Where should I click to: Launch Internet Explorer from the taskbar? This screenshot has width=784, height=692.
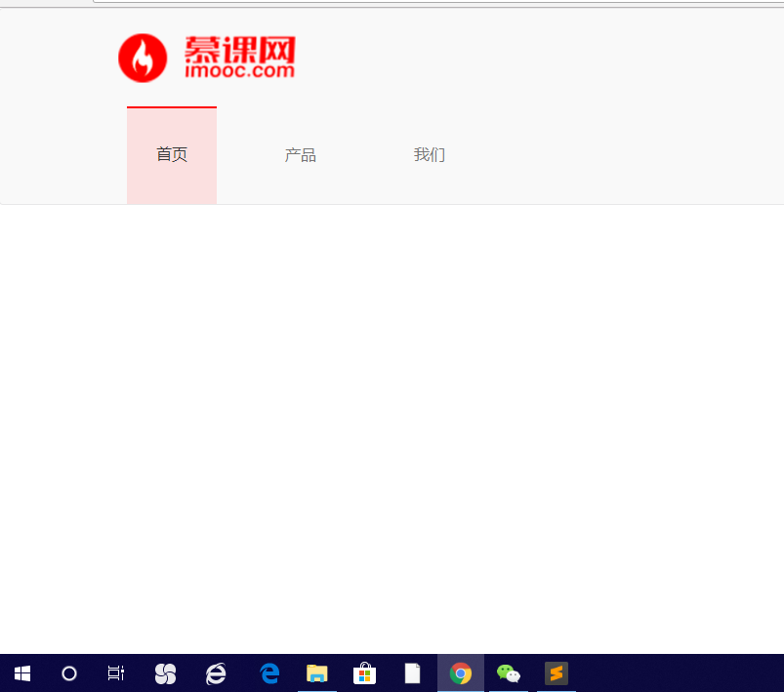point(216,672)
